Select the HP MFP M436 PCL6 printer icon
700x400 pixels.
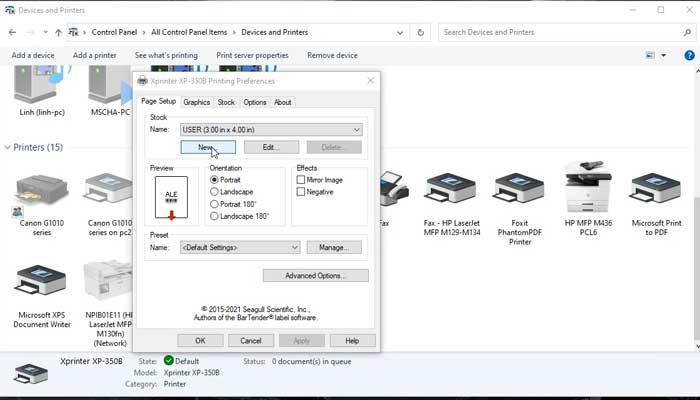[588, 187]
